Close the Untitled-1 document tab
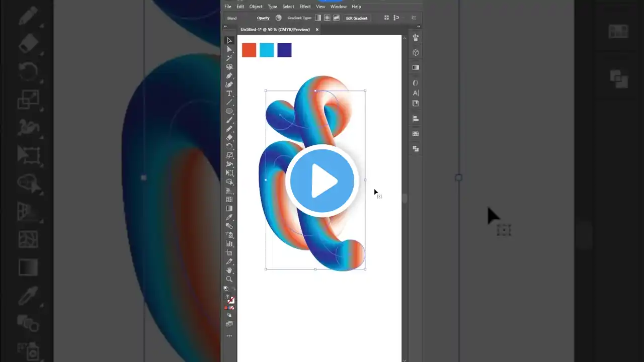 click(317, 30)
